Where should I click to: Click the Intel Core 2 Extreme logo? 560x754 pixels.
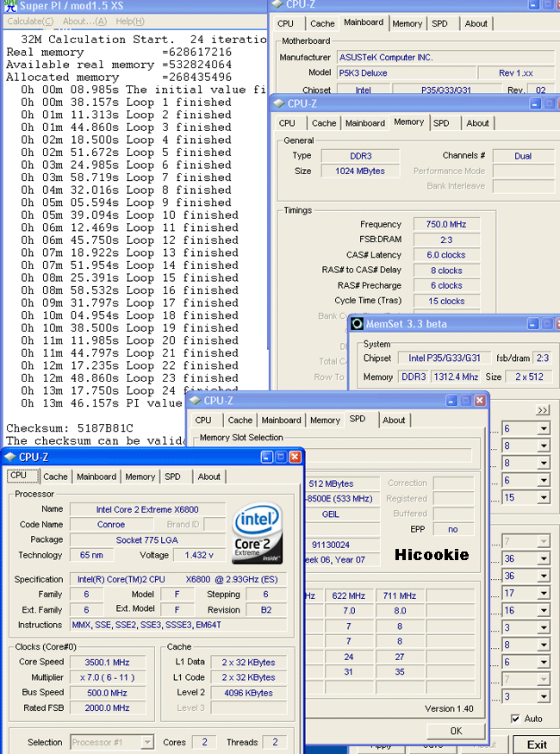point(257,533)
